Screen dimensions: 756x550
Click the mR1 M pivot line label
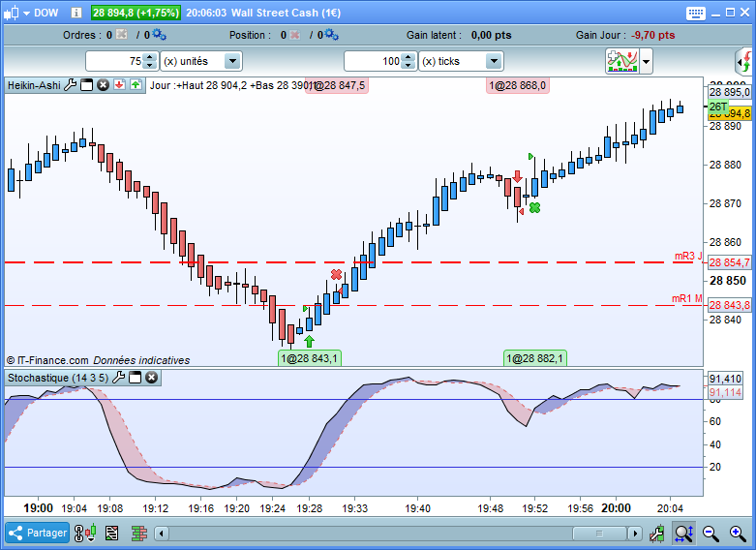click(x=687, y=298)
